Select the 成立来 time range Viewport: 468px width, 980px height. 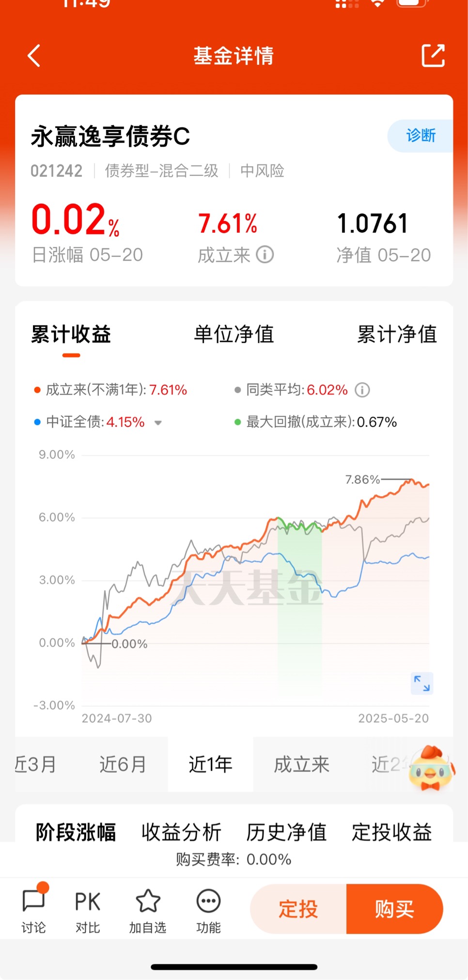point(301,764)
